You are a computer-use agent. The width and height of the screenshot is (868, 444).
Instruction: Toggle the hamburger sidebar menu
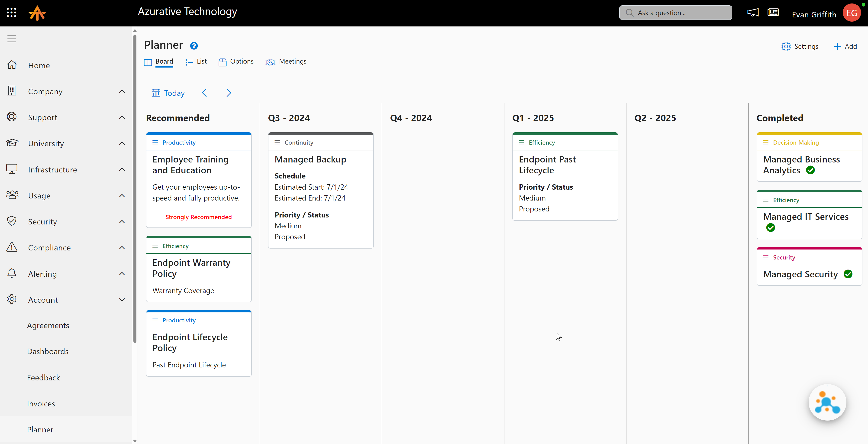point(12,39)
